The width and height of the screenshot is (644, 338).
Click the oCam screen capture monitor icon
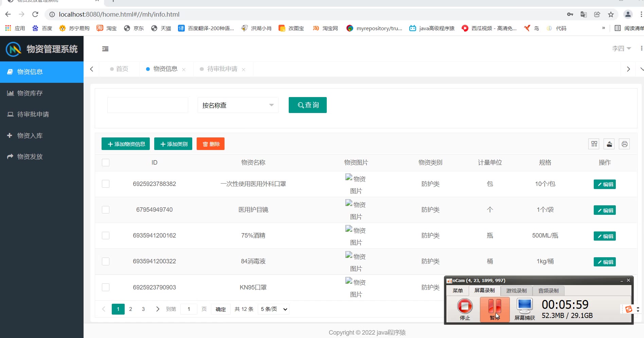coord(524,306)
